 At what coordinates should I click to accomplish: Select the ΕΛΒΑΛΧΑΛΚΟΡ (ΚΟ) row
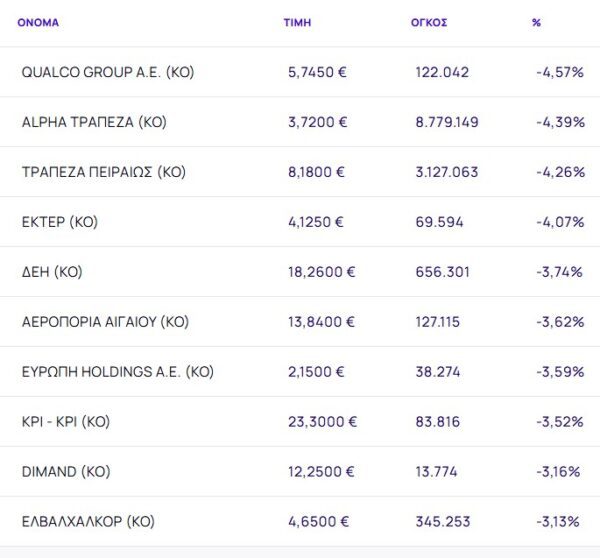click(x=88, y=522)
